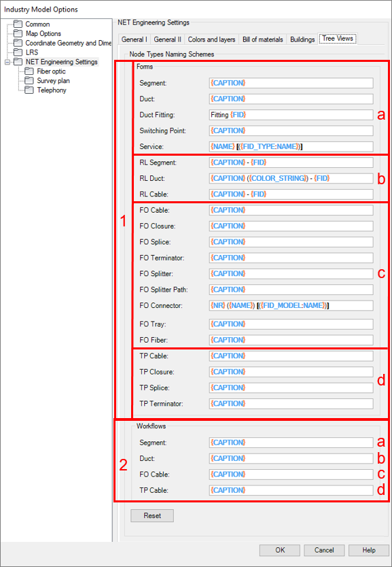Open the Common folder in tree
Viewport: 392px width, 567px height.
click(37, 24)
